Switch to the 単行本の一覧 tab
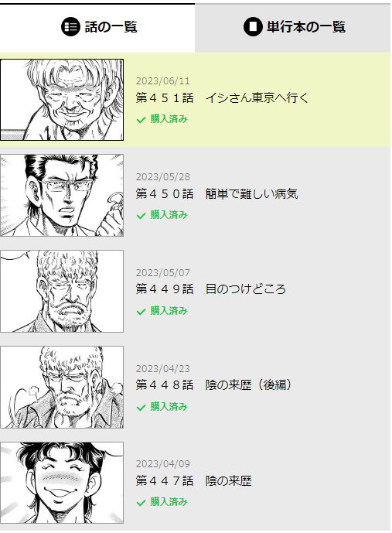Viewport: 392px width, 533px height. pyautogui.click(x=293, y=28)
